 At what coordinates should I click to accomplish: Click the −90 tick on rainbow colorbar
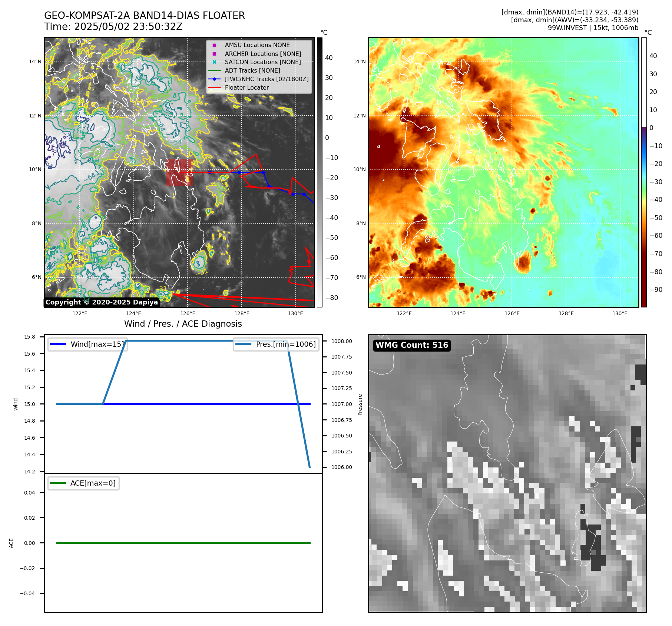click(656, 290)
